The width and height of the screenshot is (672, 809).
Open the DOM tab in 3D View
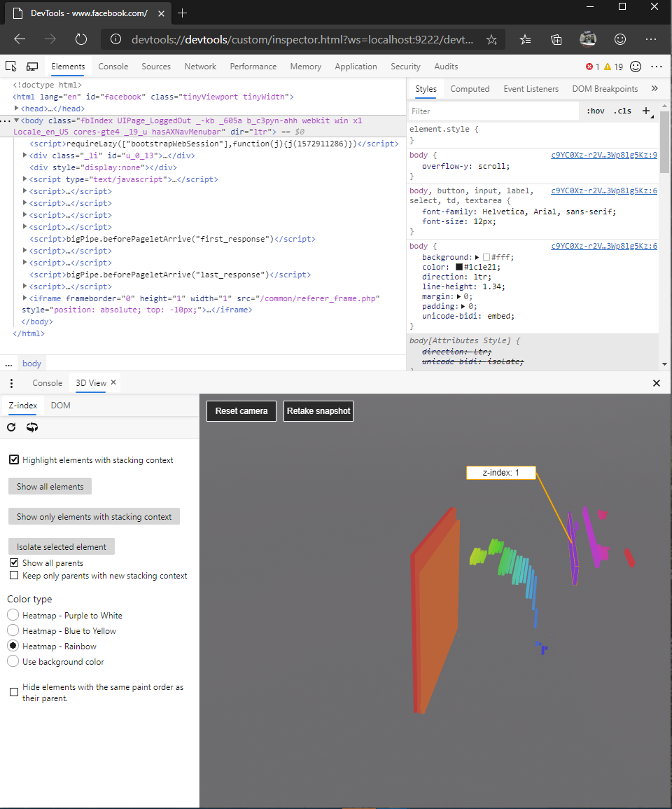pyautogui.click(x=60, y=405)
